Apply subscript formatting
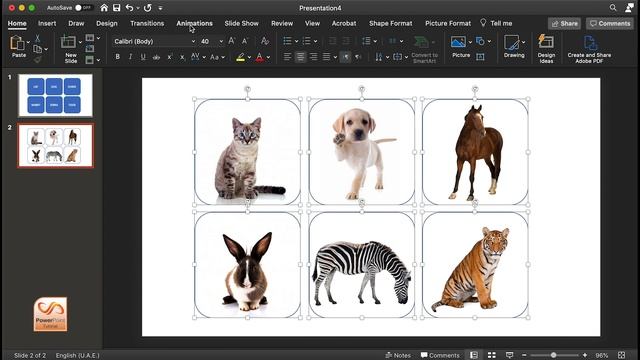640x360 pixels. click(x=182, y=57)
